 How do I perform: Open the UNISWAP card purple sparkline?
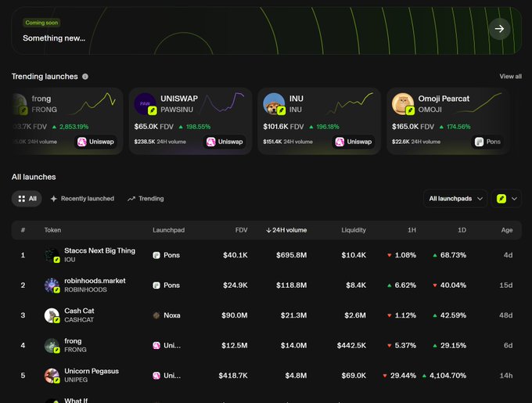(222, 103)
